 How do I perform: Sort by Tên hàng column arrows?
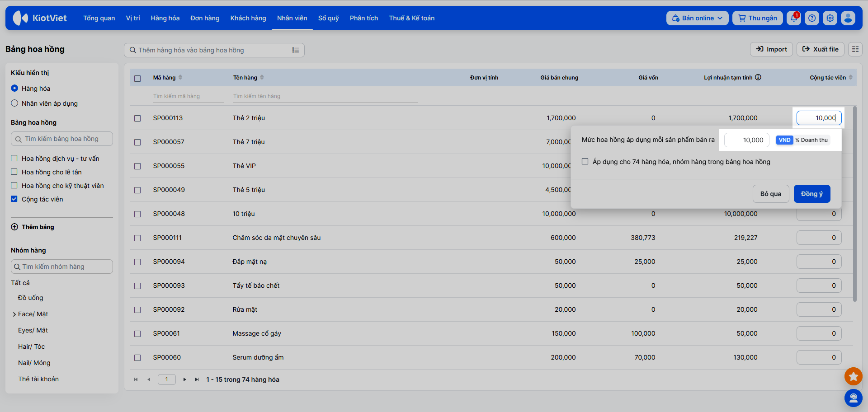coord(262,77)
